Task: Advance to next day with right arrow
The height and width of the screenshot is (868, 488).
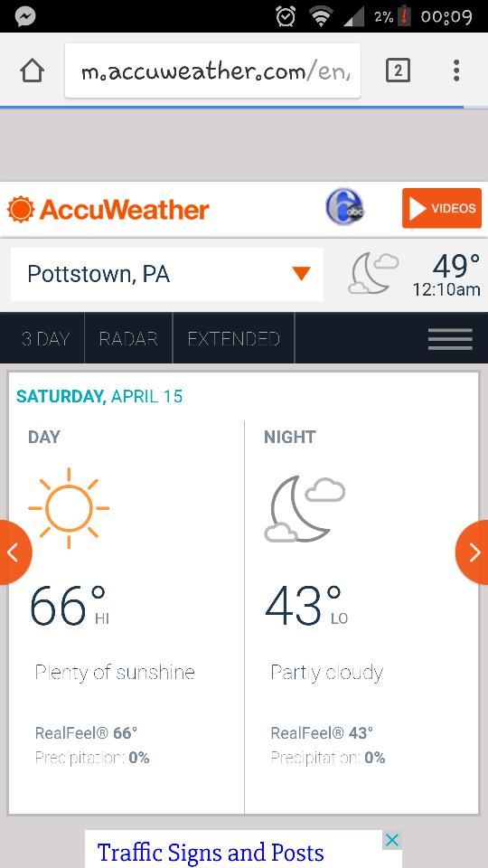Action: pyautogui.click(x=473, y=552)
